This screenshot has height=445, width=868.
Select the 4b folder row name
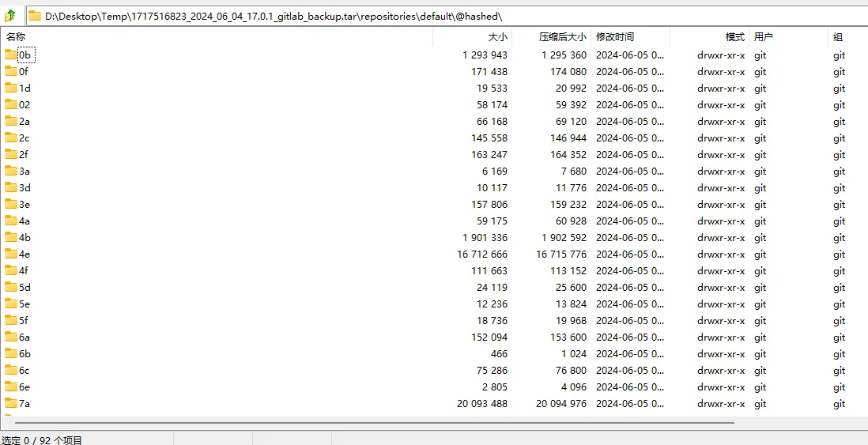pyautogui.click(x=25, y=237)
